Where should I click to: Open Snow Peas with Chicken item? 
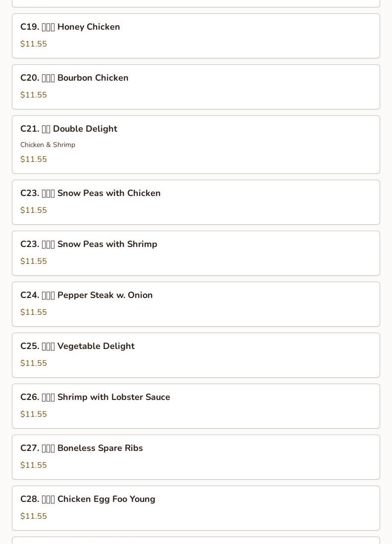pos(196,202)
